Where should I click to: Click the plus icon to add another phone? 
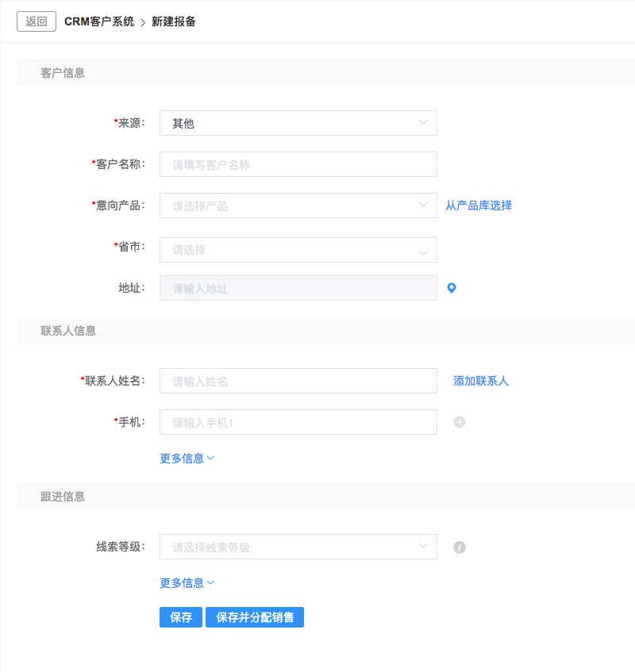click(460, 422)
